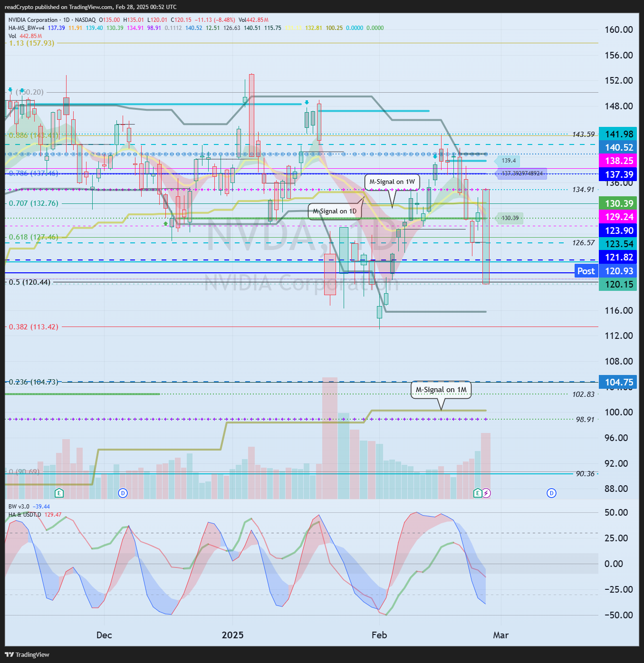Click the 0.5 (120.44) Fibonacci label

29,282
